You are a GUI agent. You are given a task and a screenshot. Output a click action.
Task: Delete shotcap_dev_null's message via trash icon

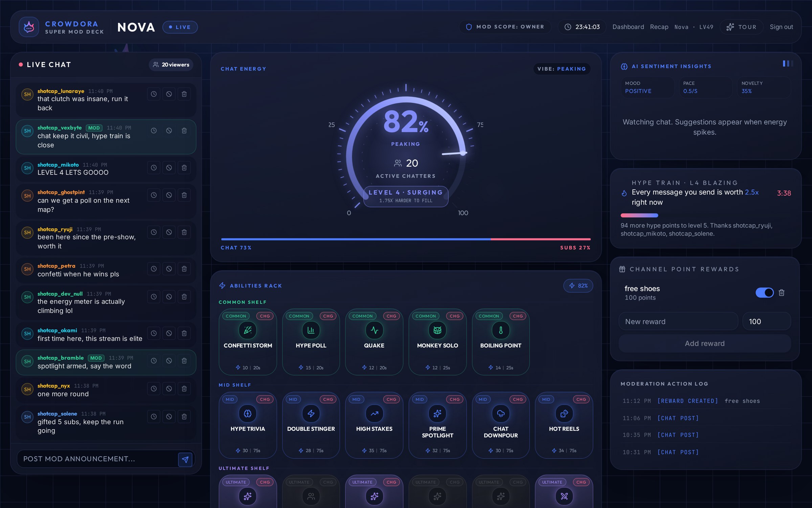184,297
